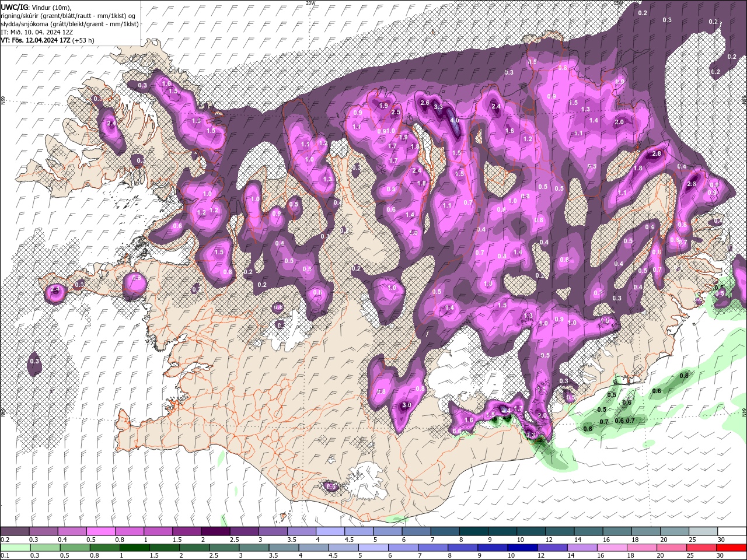Select the 0.8–1 snow legend swatch
The width and height of the screenshot is (747, 560).
[x=129, y=531]
